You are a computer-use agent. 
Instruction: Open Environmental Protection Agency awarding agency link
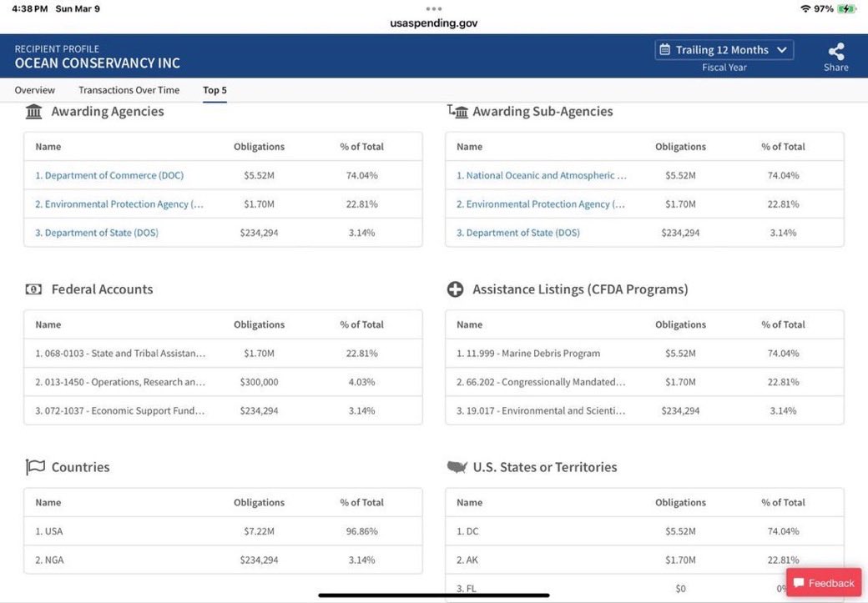pos(119,204)
